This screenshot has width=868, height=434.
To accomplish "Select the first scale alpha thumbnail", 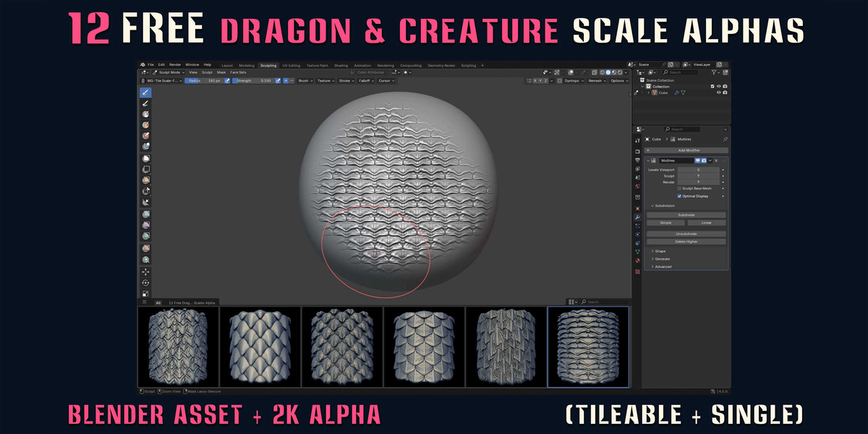I will 178,346.
